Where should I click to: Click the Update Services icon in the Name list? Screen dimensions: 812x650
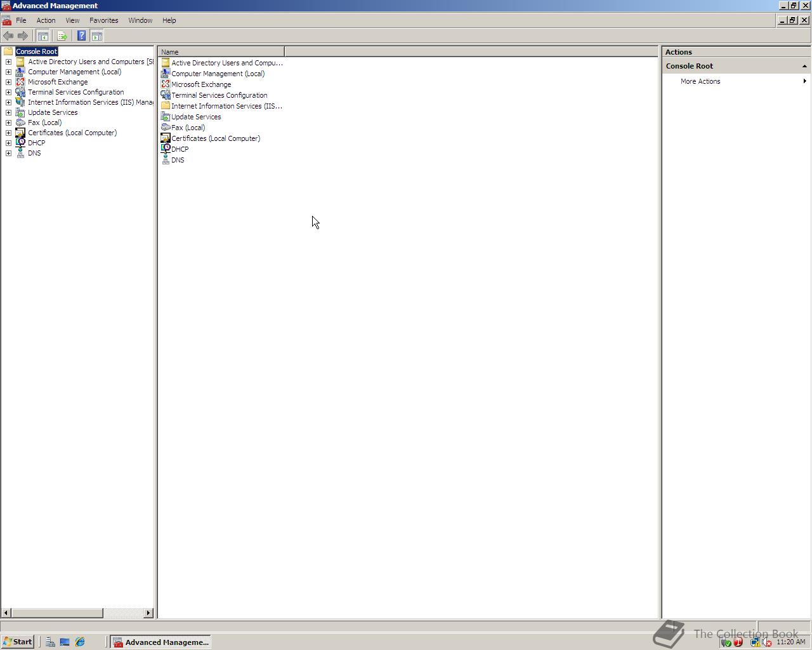coord(166,117)
